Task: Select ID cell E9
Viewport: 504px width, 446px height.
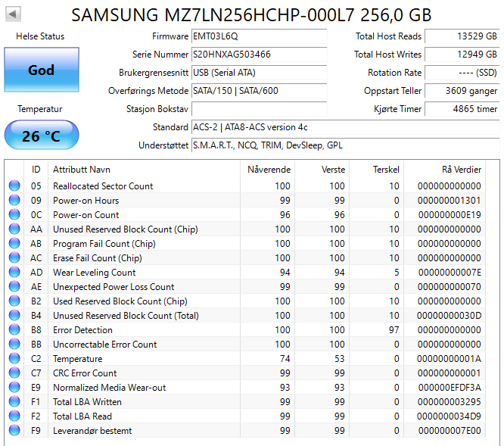Action: pyautogui.click(x=36, y=388)
